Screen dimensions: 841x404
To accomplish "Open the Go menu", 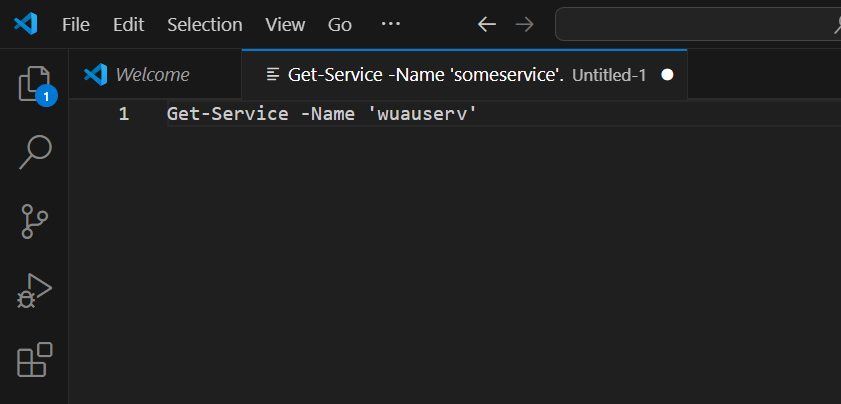I will coord(340,25).
